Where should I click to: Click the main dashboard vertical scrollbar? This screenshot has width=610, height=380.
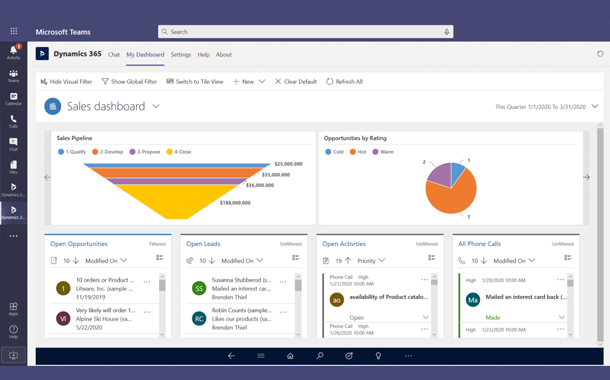click(600, 235)
